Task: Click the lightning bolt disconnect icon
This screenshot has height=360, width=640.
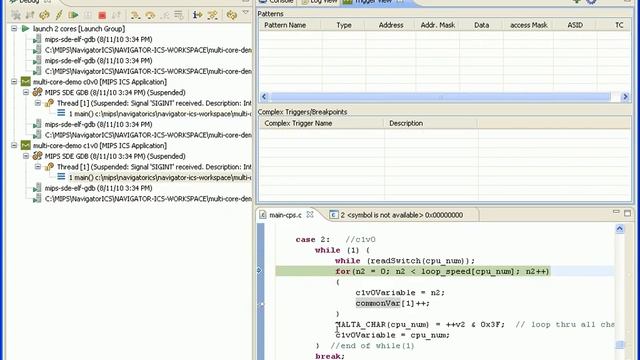Action: tap(59, 16)
